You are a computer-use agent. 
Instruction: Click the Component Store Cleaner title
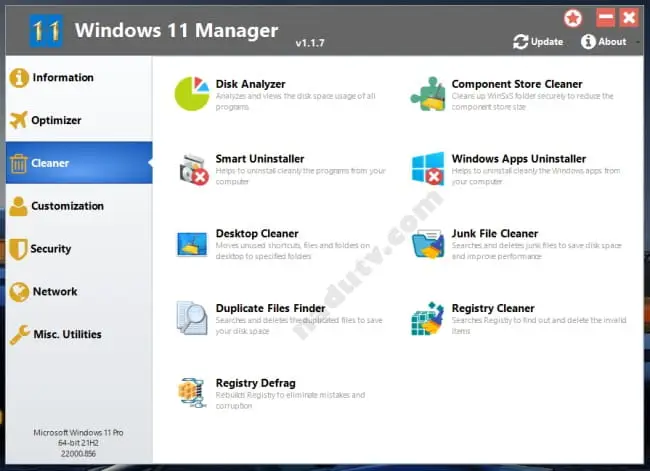pyautogui.click(x=517, y=84)
